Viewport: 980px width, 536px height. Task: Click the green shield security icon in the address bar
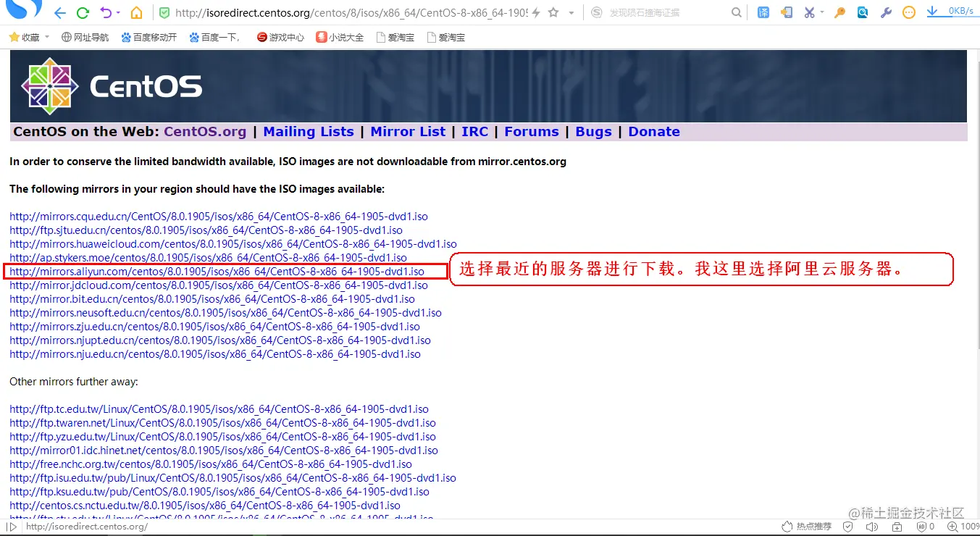tap(164, 12)
